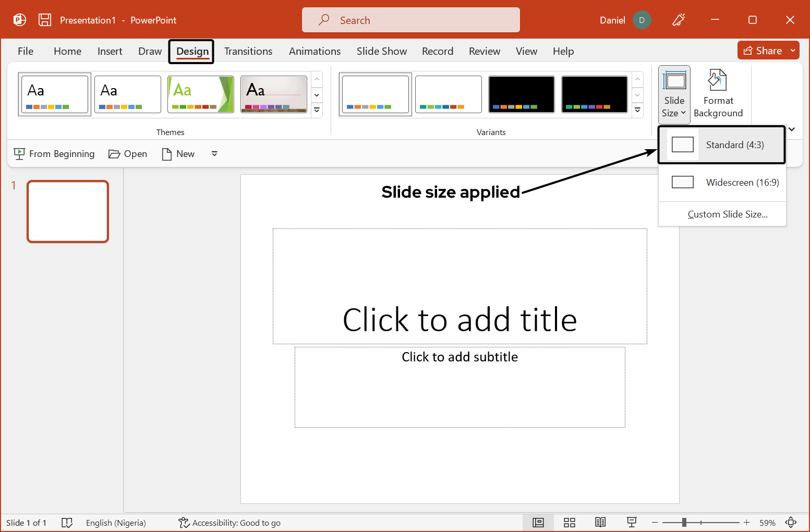
Task: Switch to the Transitions tab
Action: point(248,51)
